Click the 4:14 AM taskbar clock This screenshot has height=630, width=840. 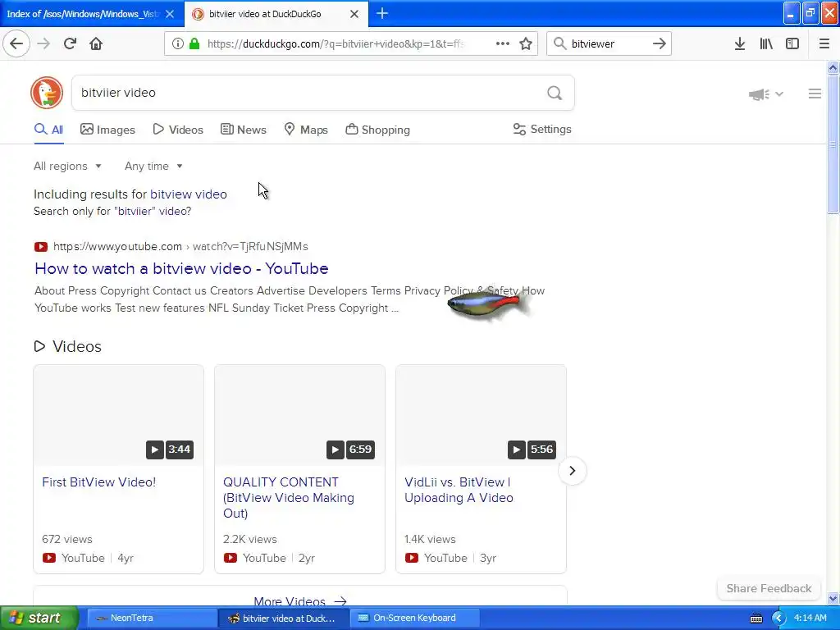point(810,619)
